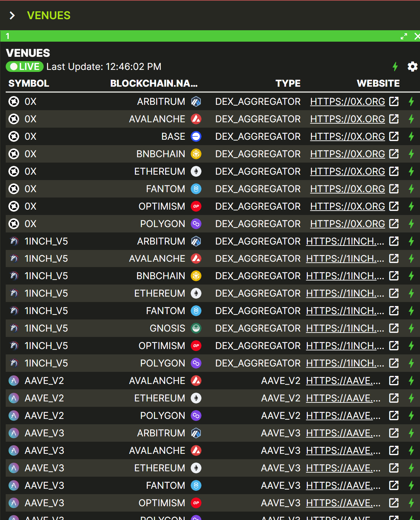420x520 pixels.
Task: Open Aave link in AAVE_V3 ETHEREUM row
Action: tap(343, 468)
